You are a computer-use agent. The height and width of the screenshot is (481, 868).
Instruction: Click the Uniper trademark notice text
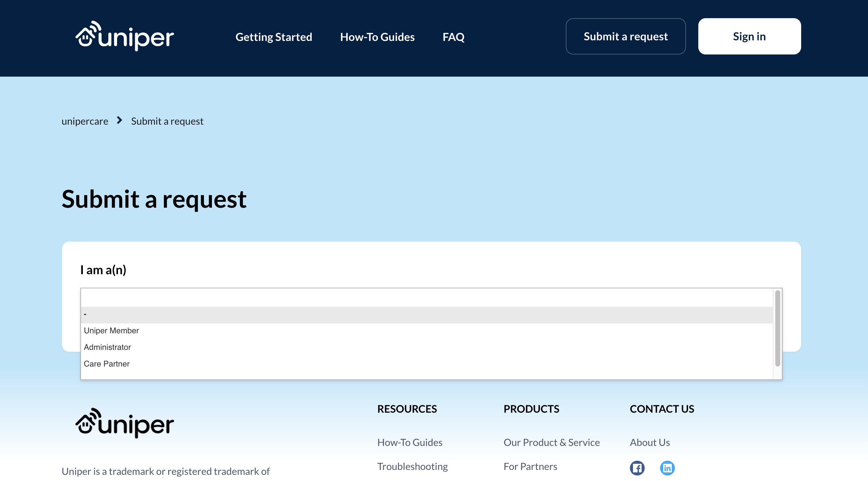click(165, 471)
